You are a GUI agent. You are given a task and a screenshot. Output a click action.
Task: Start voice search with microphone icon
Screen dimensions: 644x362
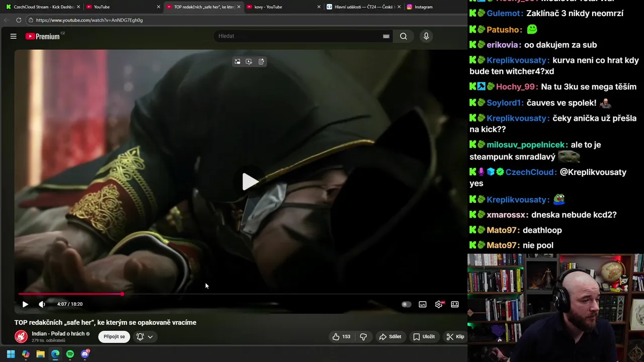426,36
